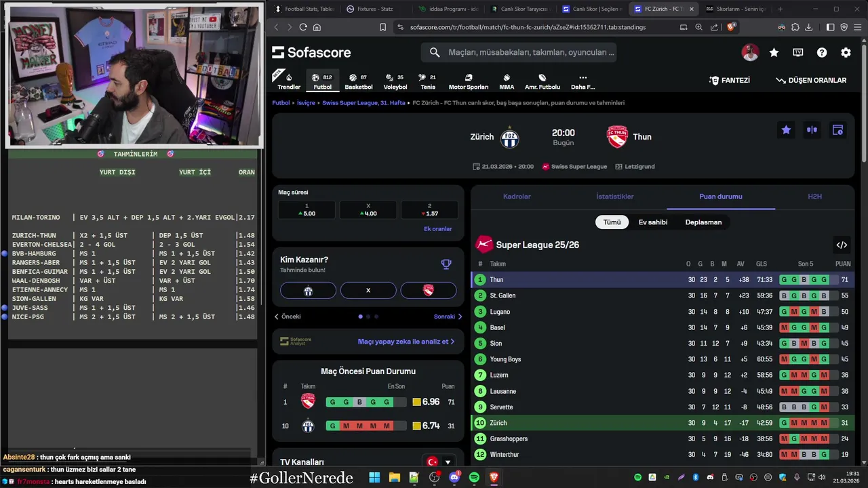Open Sofascore settings gear
The width and height of the screenshot is (868, 488).
[x=846, y=52]
